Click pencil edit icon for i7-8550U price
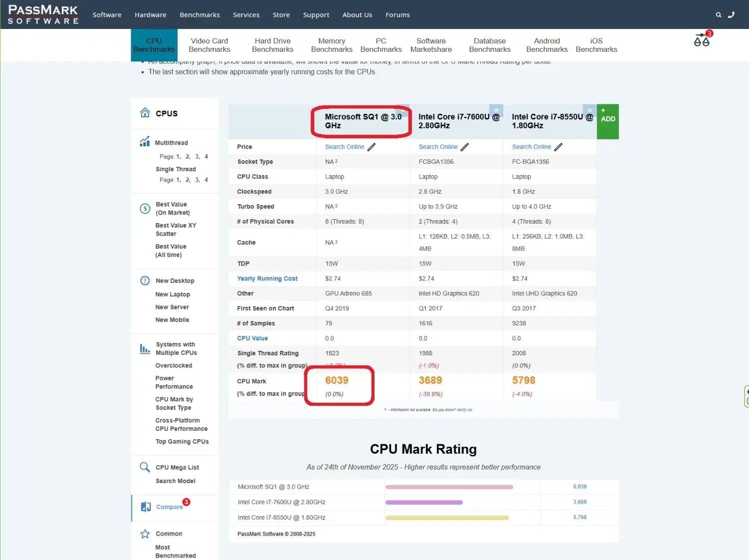Screen dimensions: 749x560 [558, 147]
